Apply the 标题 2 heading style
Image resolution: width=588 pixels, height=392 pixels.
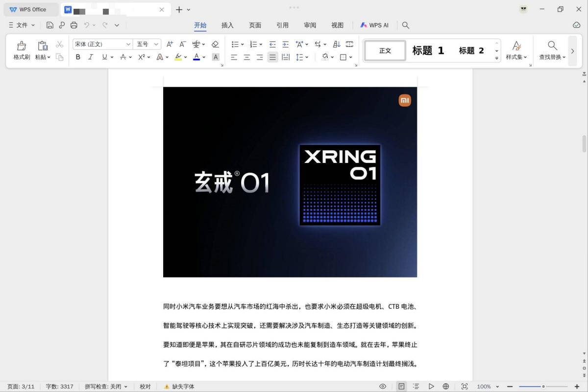point(471,50)
